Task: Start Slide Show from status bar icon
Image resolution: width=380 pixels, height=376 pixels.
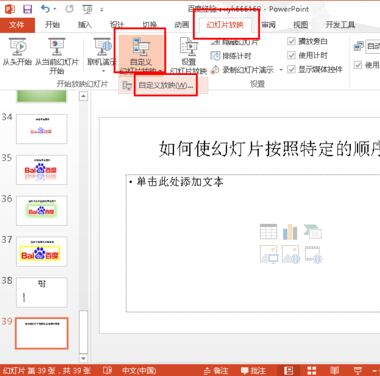Action: coord(358,371)
